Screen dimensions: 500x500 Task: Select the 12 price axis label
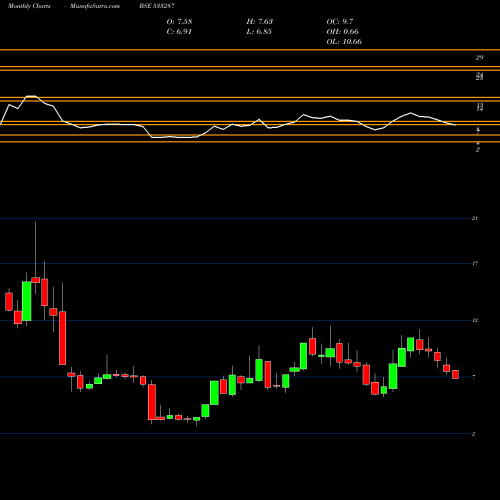(x=475, y=320)
